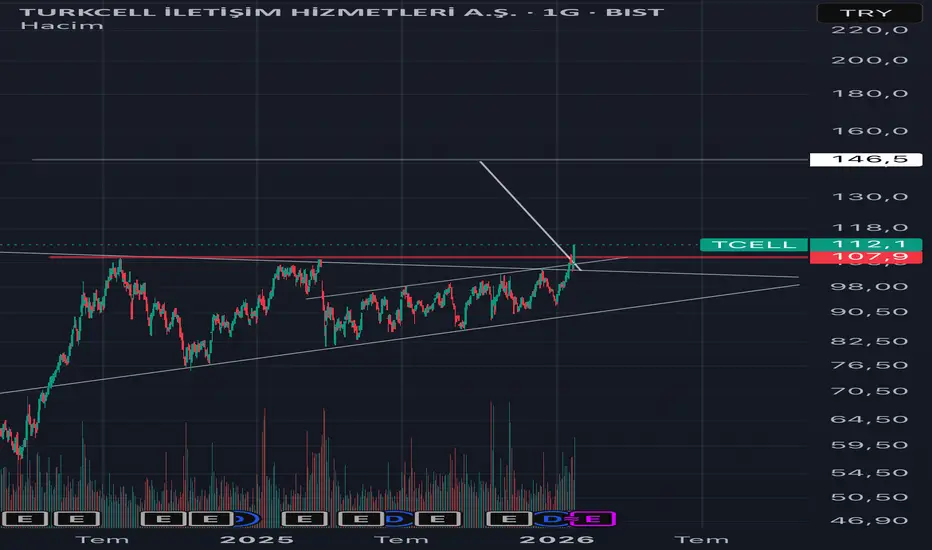Open the dividend D marker above mid-2025 Tem label
Screen dimensions: 932x550
tap(395, 519)
